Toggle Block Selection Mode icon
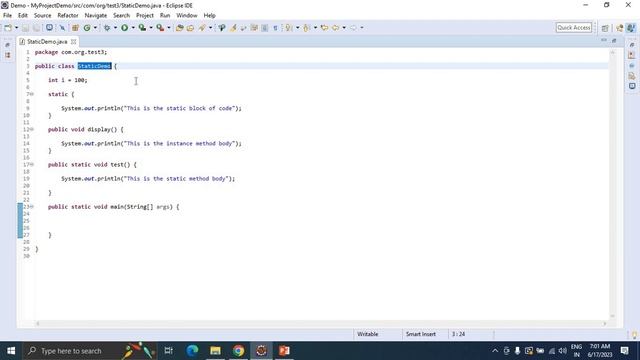The height and width of the screenshot is (360, 640). pyautogui.click(x=264, y=28)
